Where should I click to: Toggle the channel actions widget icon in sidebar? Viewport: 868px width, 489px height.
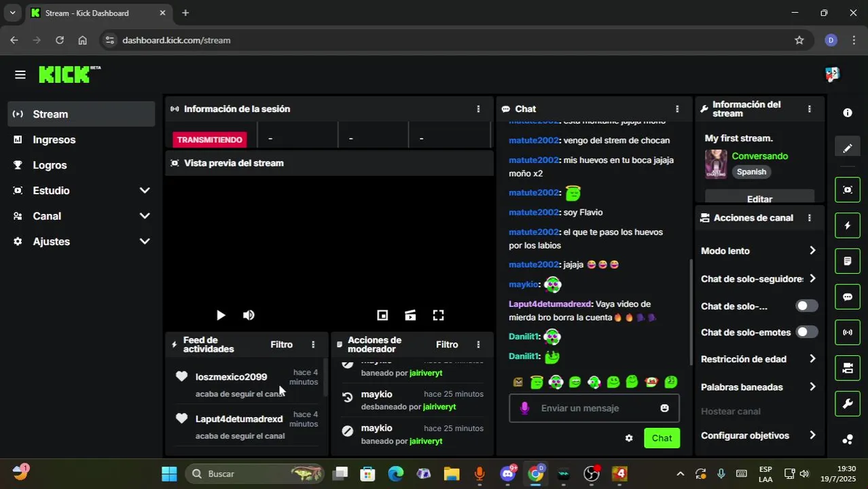point(848,368)
